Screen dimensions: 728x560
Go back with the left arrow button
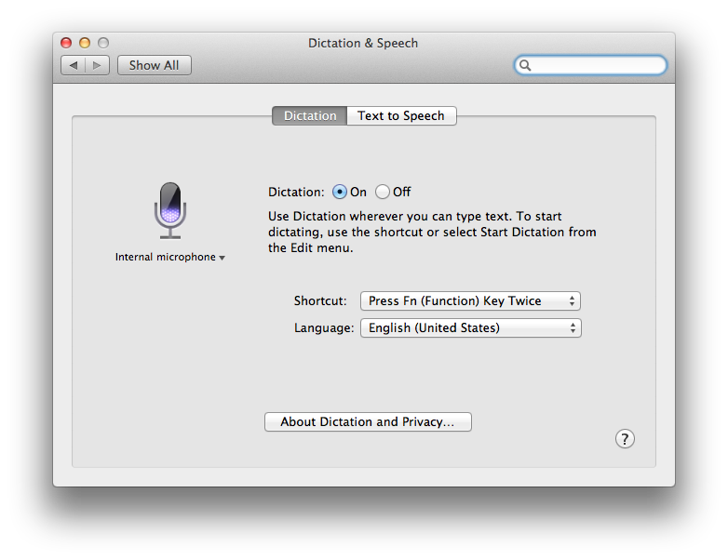tap(73, 65)
